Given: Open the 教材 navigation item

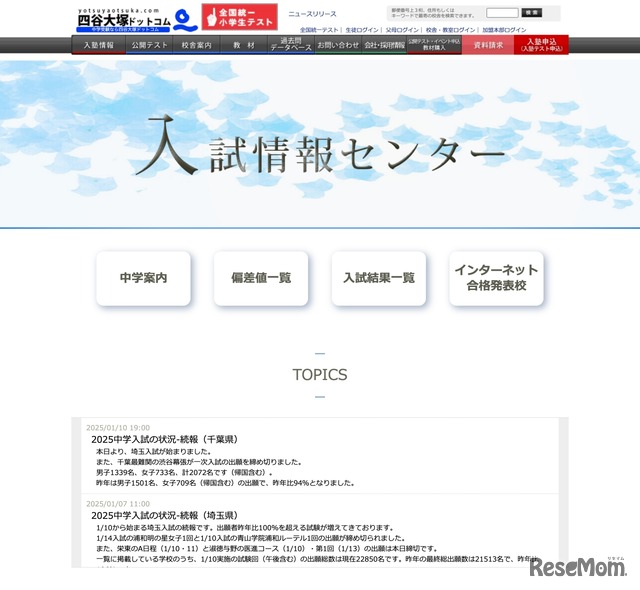Looking at the screenshot, I should [243, 46].
